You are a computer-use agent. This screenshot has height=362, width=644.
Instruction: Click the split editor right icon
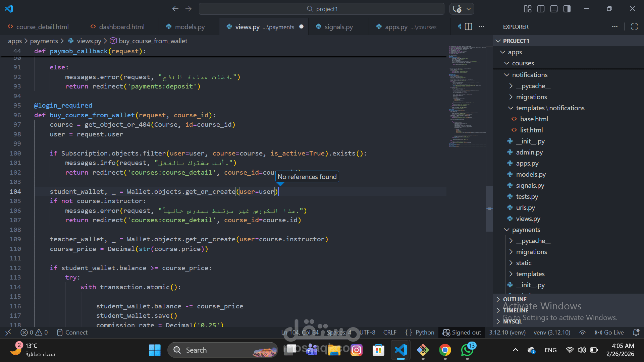click(469, 27)
